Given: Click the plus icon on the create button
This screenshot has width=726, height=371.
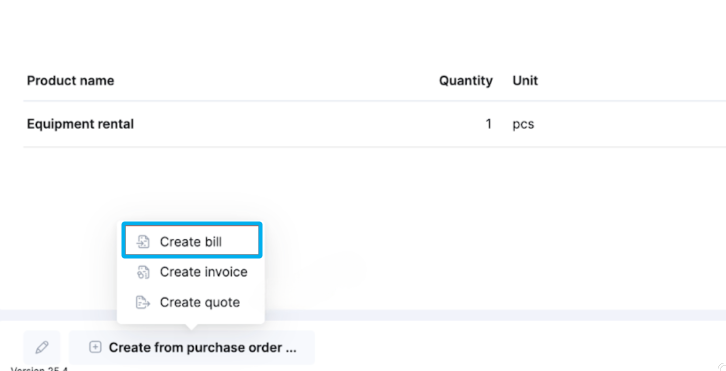Looking at the screenshot, I should click(95, 347).
